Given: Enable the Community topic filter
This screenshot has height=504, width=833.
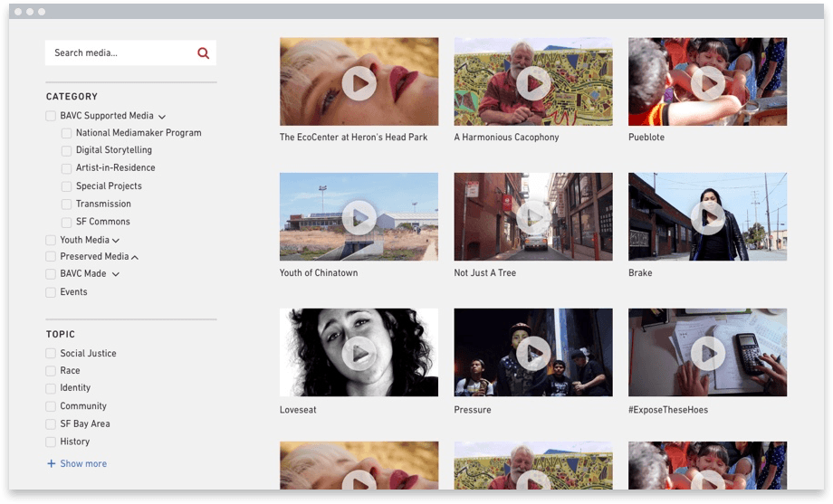Looking at the screenshot, I should pos(51,406).
